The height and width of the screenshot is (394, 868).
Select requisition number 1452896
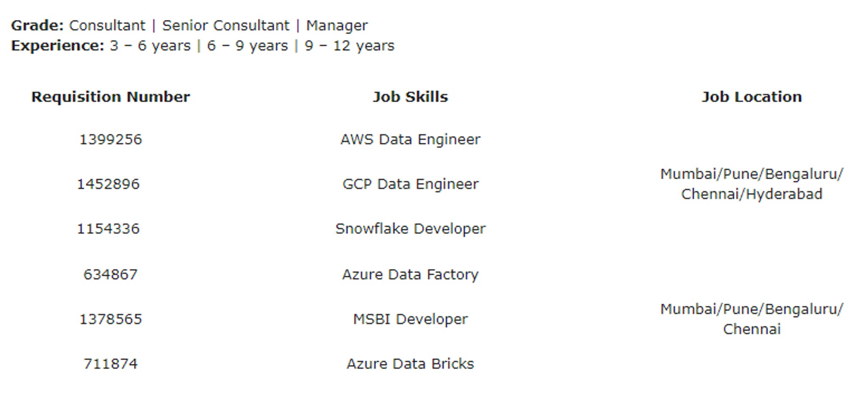click(x=108, y=184)
